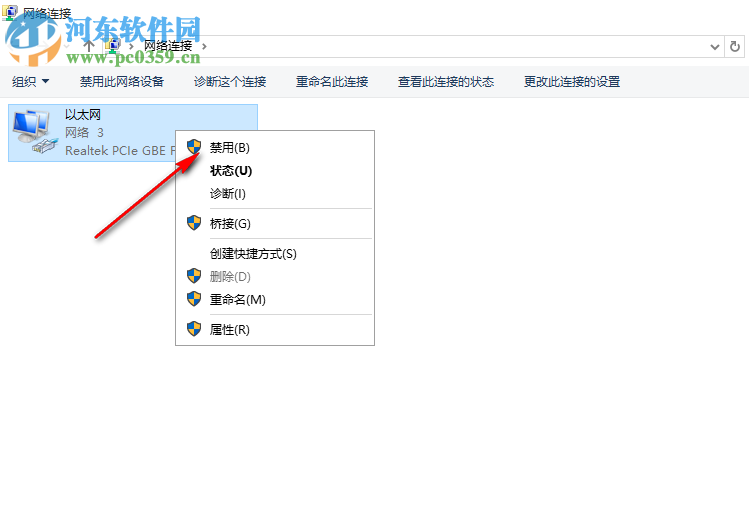Open the 组织 dropdown menu
Screen dimensions: 749x522
31,82
